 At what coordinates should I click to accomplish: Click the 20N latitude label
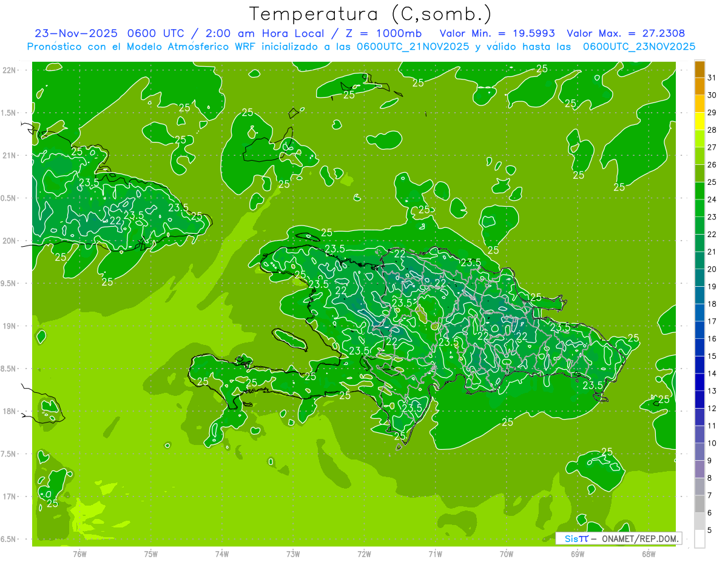point(10,241)
